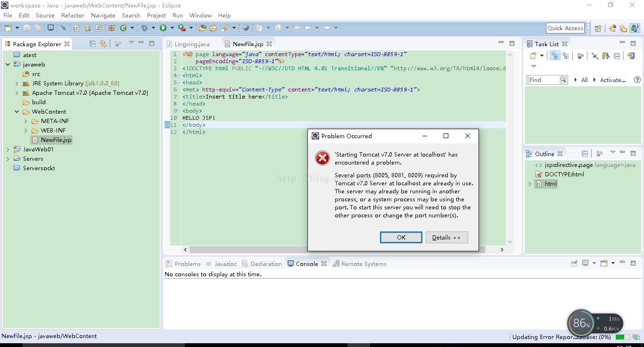This screenshot has width=644, height=347.
Task: Open the Refactor menu
Action: tap(73, 15)
